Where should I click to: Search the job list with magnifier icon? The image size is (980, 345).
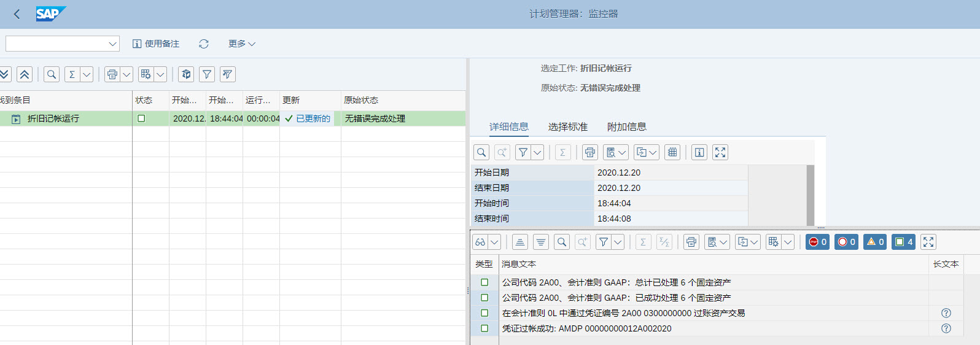click(52, 74)
